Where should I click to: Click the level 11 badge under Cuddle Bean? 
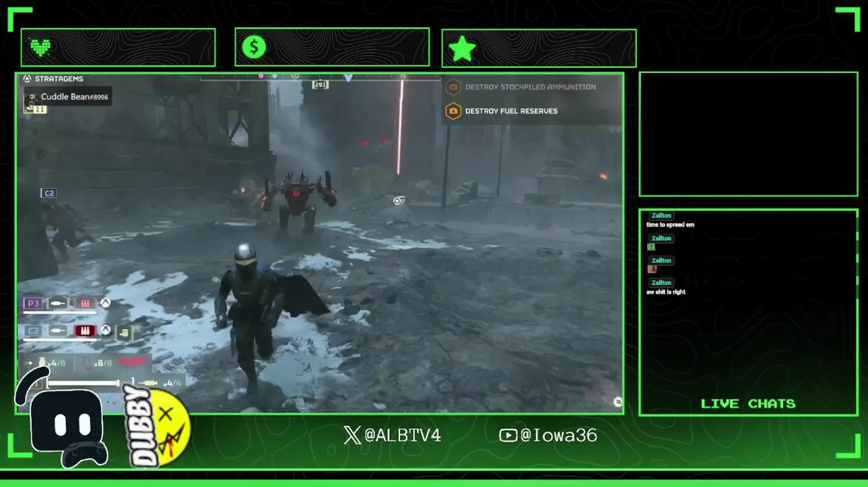click(x=40, y=110)
